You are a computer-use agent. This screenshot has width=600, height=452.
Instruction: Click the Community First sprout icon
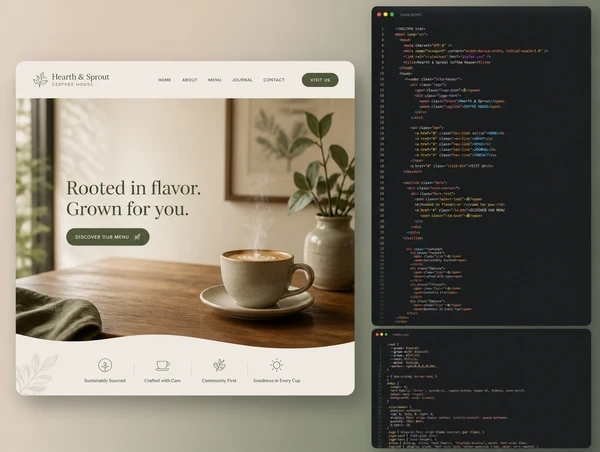coord(219,365)
